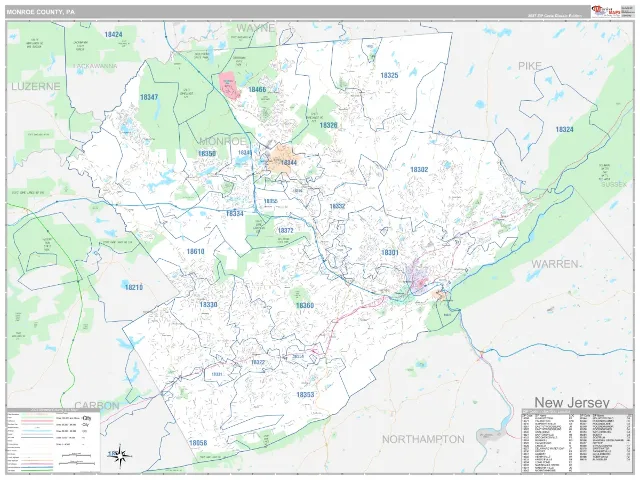Click the map legend box
Viewport: 640px width, 480px height.
point(53,441)
